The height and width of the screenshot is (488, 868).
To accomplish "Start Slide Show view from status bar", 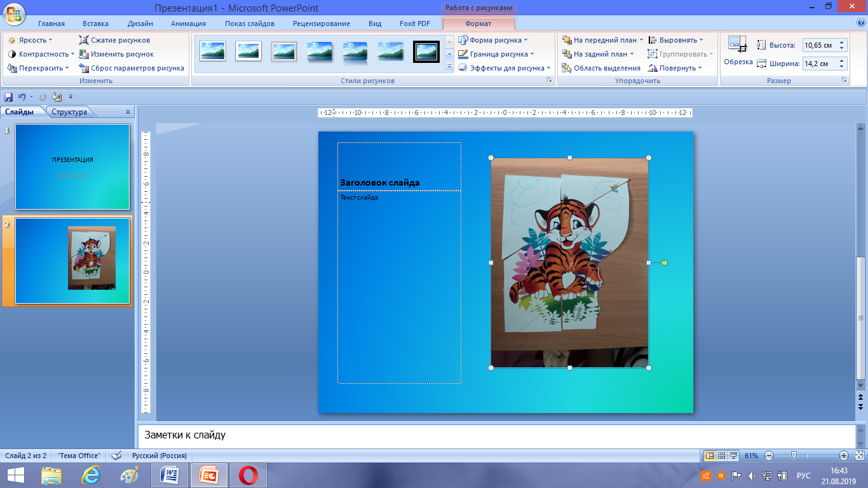I will coord(733,456).
